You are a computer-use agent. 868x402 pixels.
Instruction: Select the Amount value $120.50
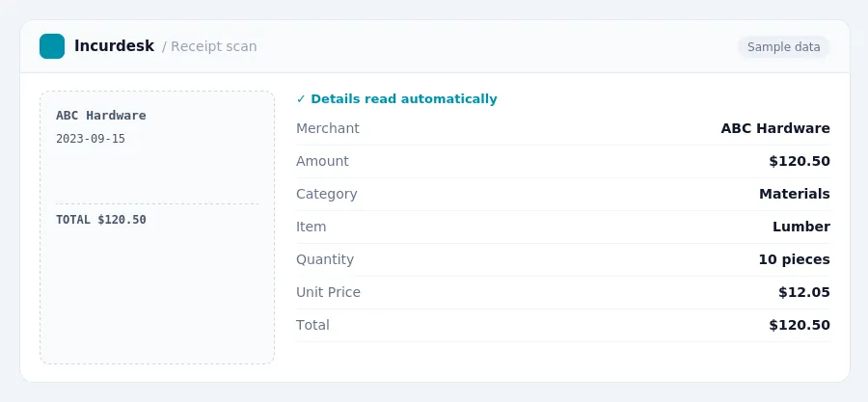pos(800,161)
